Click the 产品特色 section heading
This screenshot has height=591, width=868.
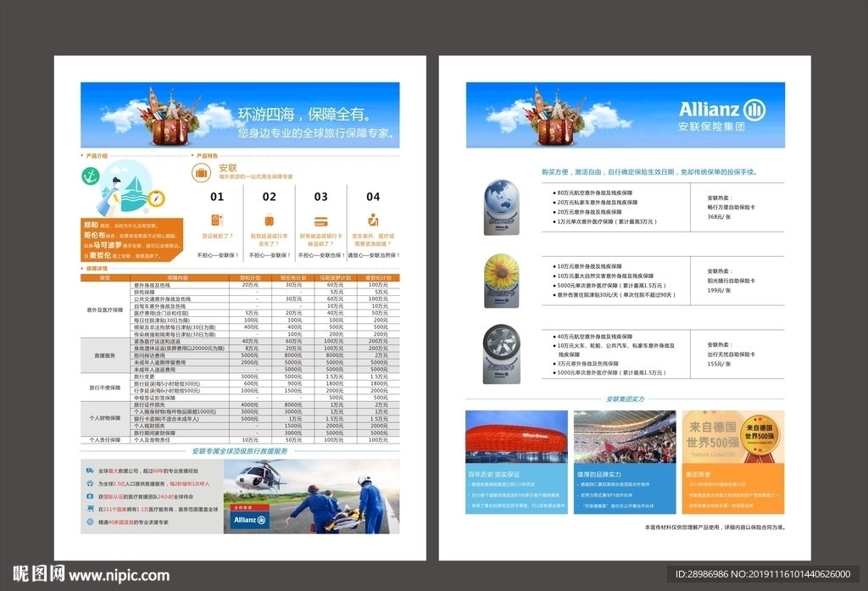pyautogui.click(x=207, y=156)
